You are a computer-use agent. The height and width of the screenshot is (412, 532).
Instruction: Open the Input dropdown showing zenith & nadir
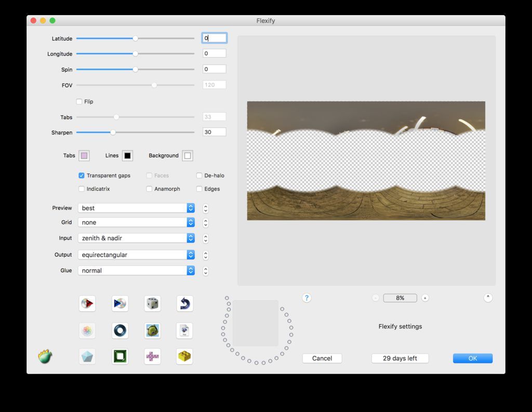137,238
